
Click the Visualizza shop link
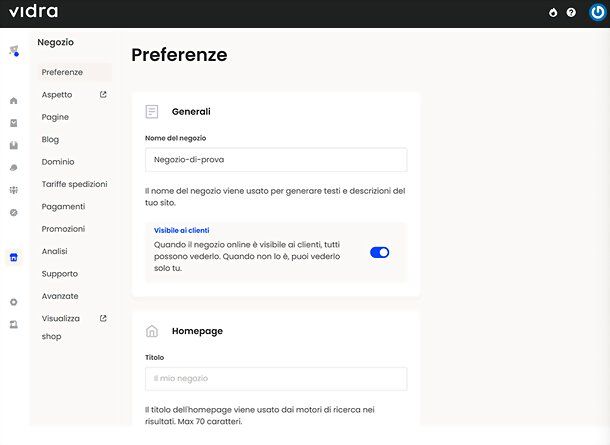tap(61, 327)
